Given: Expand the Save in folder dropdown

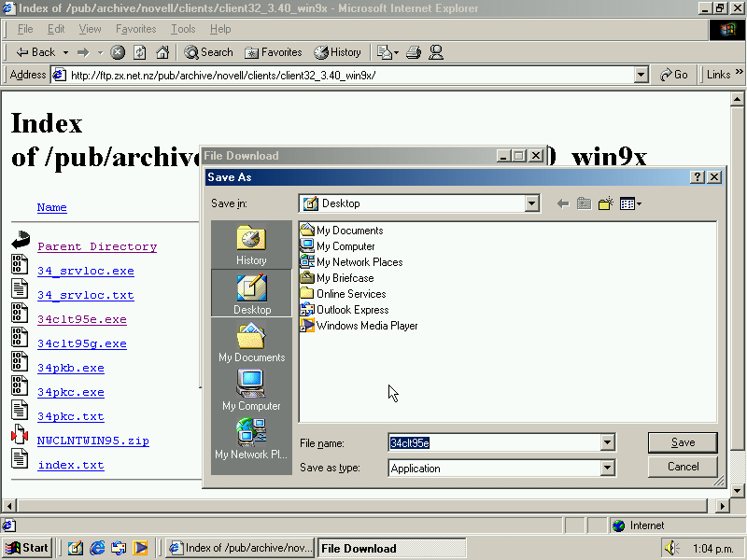Looking at the screenshot, I should coord(531,203).
